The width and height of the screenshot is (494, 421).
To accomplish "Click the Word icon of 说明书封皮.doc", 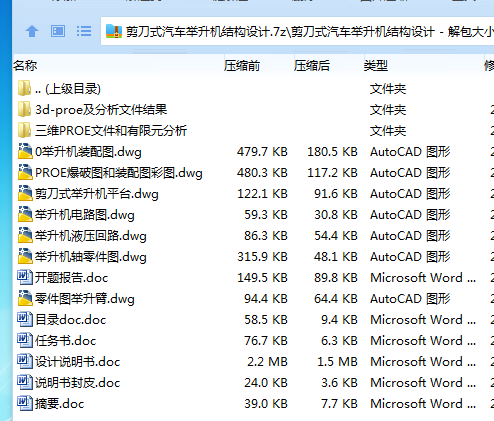I will 25,382.
